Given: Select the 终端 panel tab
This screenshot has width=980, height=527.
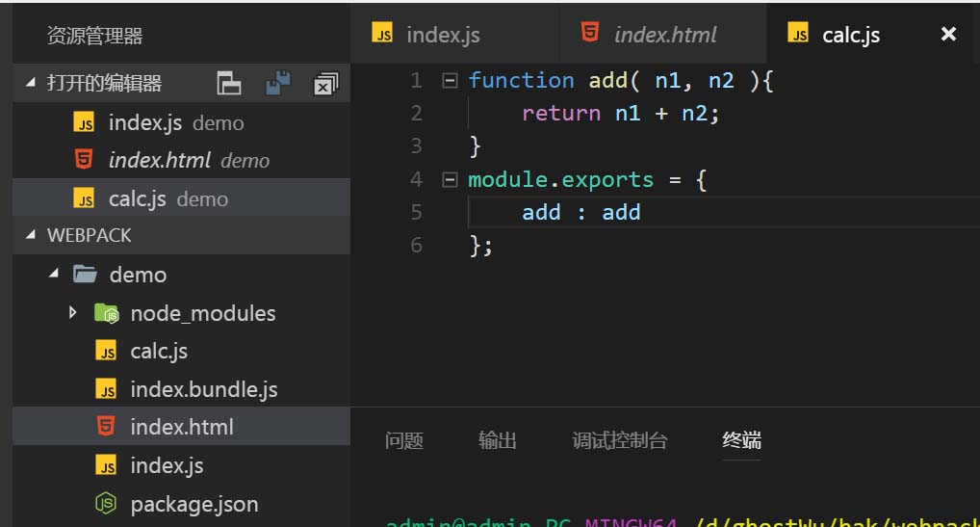Looking at the screenshot, I should [x=741, y=440].
